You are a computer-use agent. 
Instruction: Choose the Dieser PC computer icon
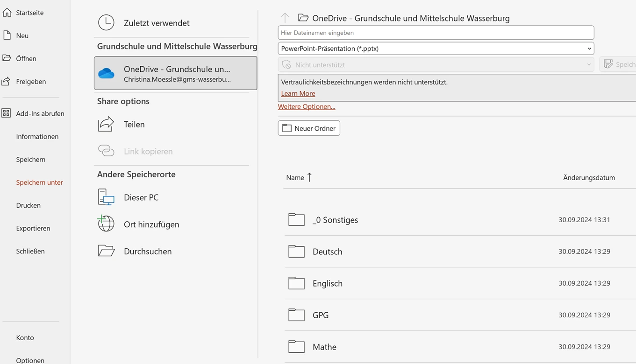click(106, 197)
